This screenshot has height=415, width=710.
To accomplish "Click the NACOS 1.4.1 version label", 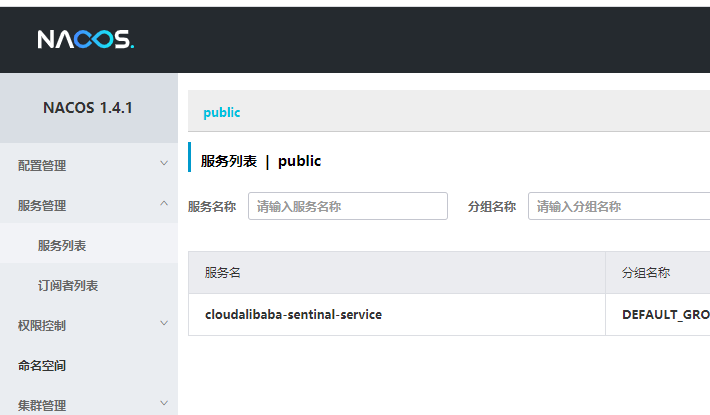I will click(x=88, y=108).
